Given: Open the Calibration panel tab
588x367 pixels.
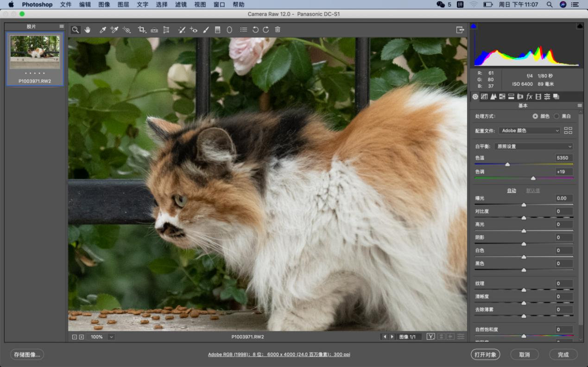Looking at the screenshot, I should pyautogui.click(x=538, y=97).
